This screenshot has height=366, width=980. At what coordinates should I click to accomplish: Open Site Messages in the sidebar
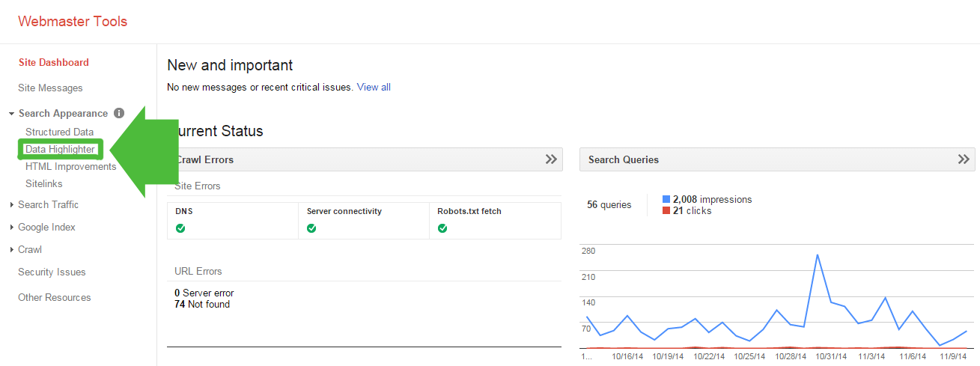50,88
